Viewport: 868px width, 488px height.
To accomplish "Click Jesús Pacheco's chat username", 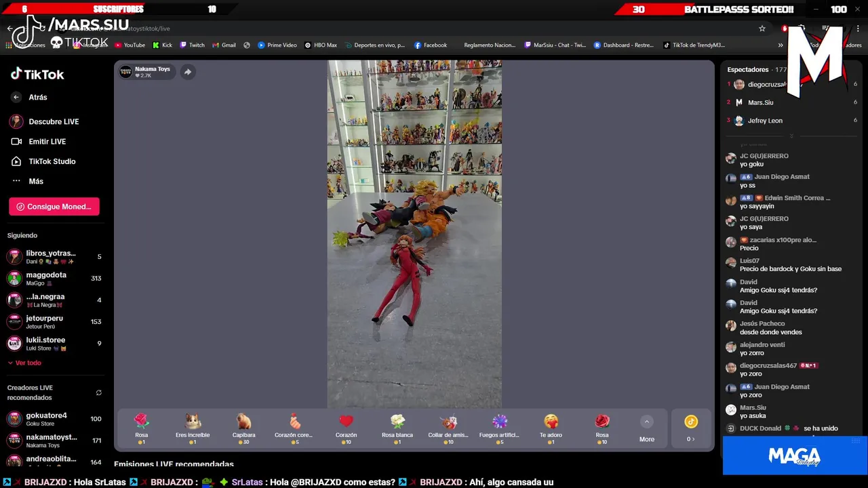I will click(x=762, y=324).
